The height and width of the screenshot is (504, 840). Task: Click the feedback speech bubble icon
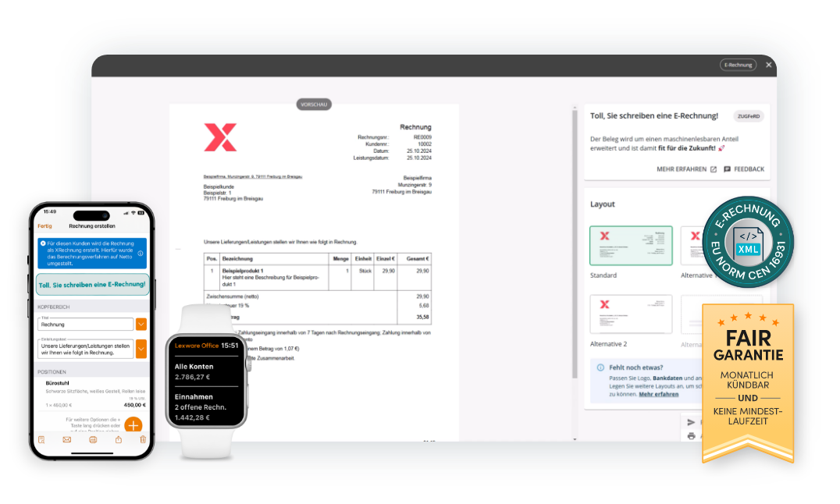coord(727,169)
